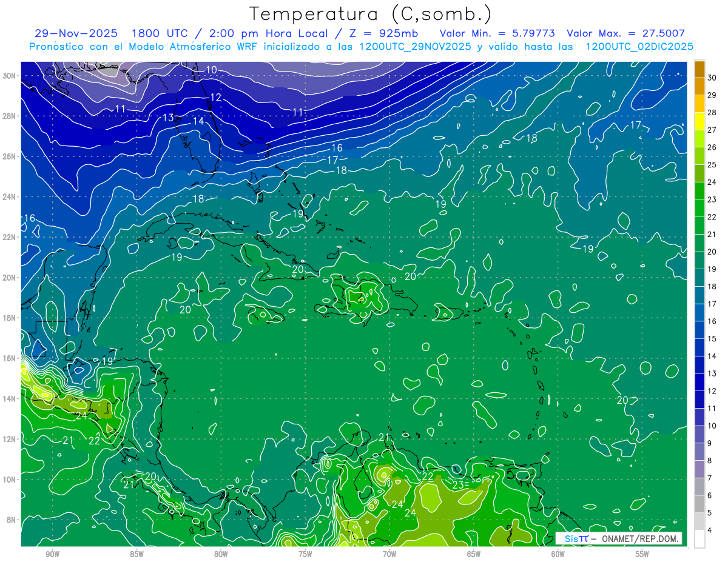Click the "12N" latitude axis label
The image size is (728, 562).
coord(10,439)
